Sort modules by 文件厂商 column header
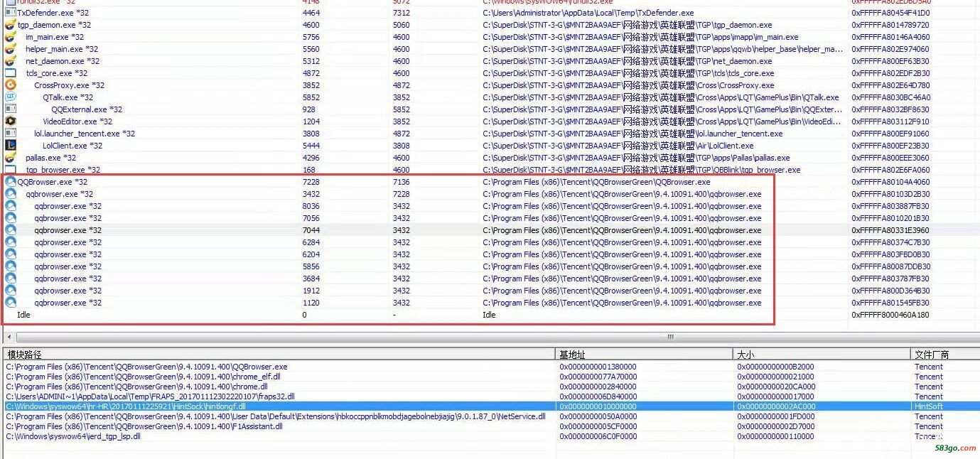 [945, 354]
